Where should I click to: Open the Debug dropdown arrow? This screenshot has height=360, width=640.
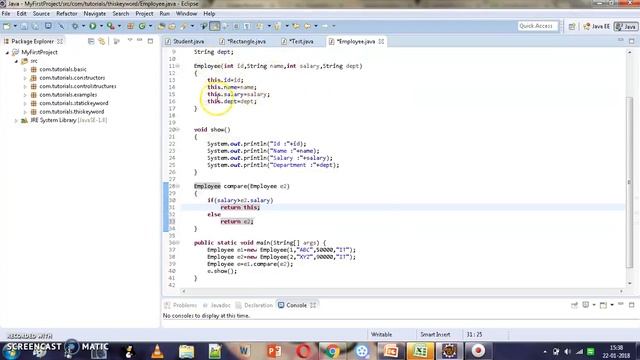click(83, 26)
